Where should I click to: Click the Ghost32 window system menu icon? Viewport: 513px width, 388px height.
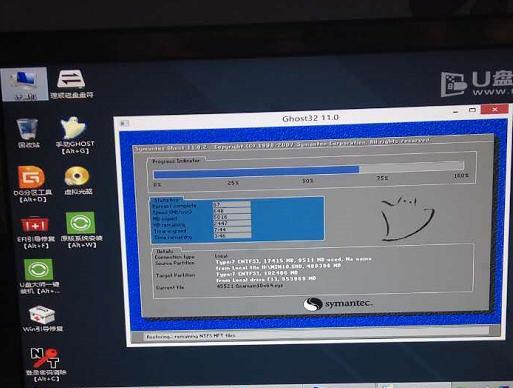tap(124, 123)
